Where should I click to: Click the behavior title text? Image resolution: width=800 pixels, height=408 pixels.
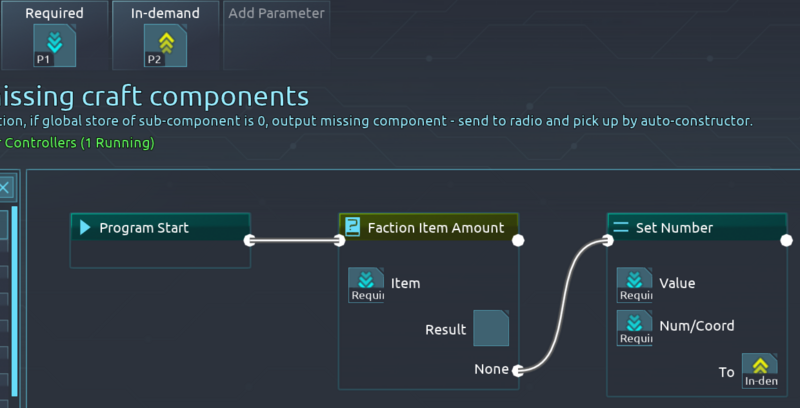155,96
